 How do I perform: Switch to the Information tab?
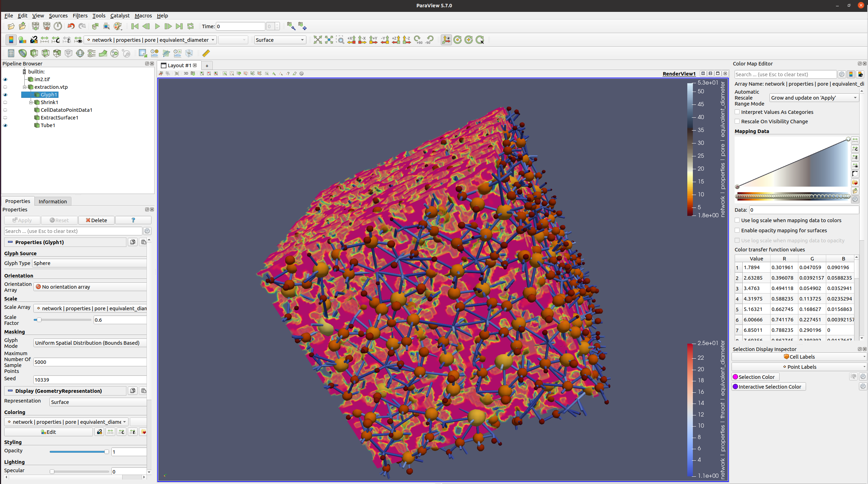tap(53, 201)
